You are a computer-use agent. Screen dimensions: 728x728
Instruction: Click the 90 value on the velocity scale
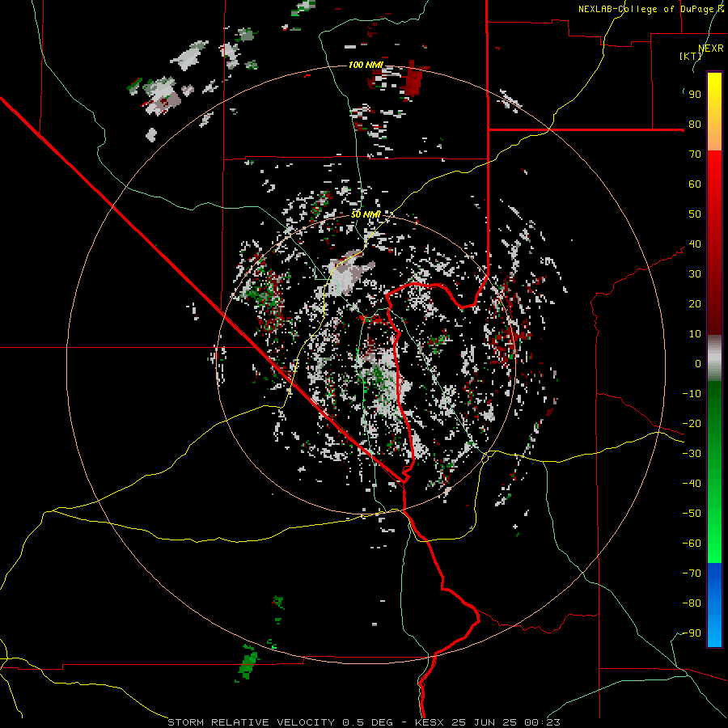[695, 95]
